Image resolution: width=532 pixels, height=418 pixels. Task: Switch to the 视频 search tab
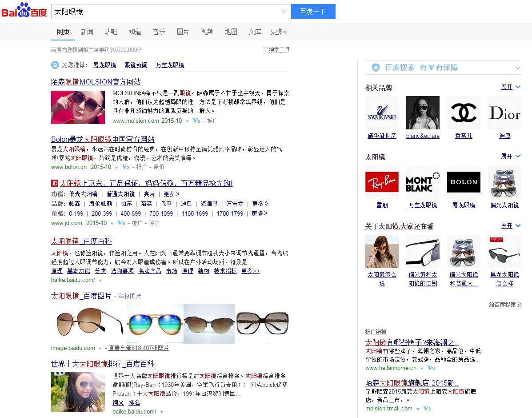tap(207, 32)
